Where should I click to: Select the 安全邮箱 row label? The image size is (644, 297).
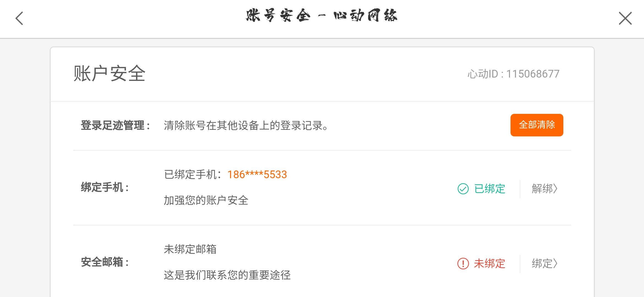(105, 262)
